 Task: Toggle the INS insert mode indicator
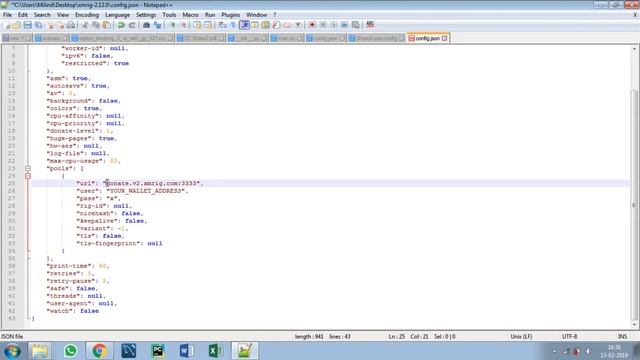tap(622, 337)
